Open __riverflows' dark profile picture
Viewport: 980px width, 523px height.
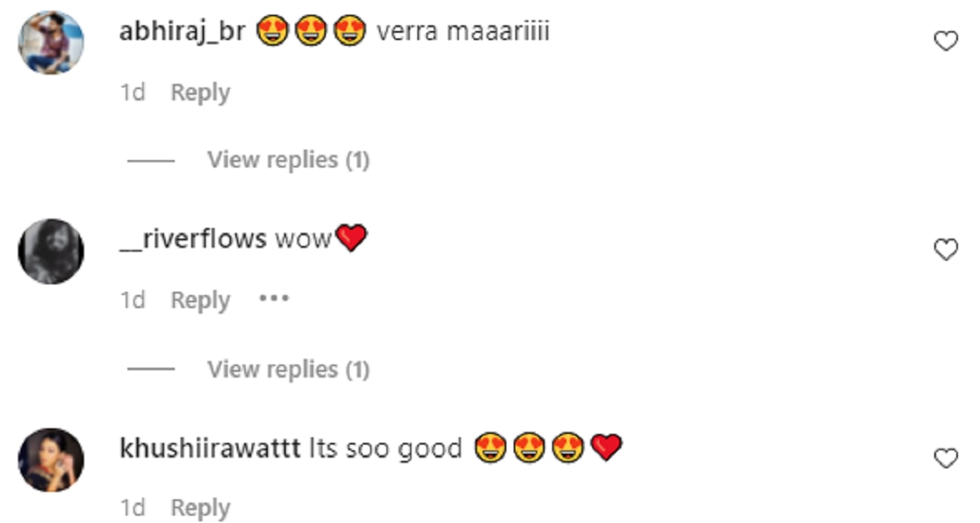(x=51, y=251)
